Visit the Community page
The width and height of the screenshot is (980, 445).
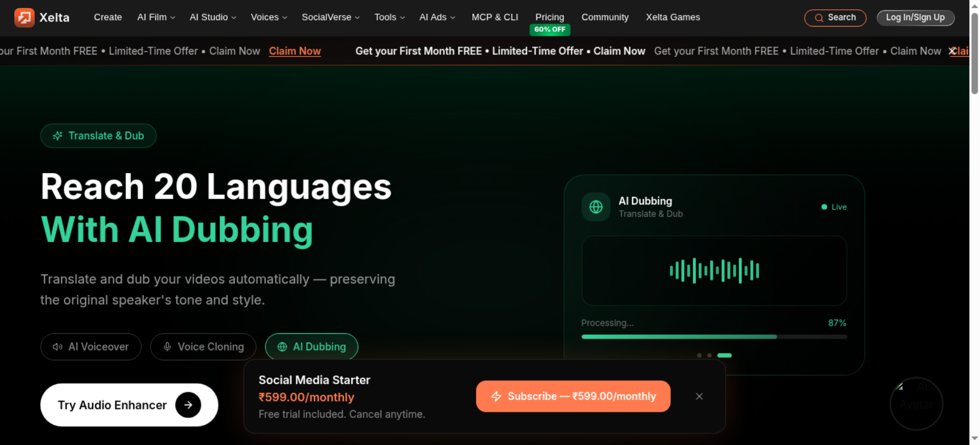pyautogui.click(x=605, y=17)
